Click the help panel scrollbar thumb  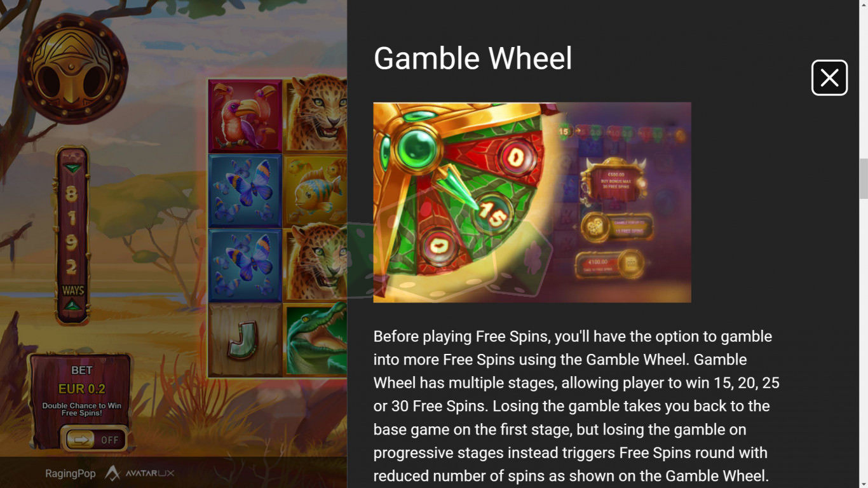coord(863,179)
